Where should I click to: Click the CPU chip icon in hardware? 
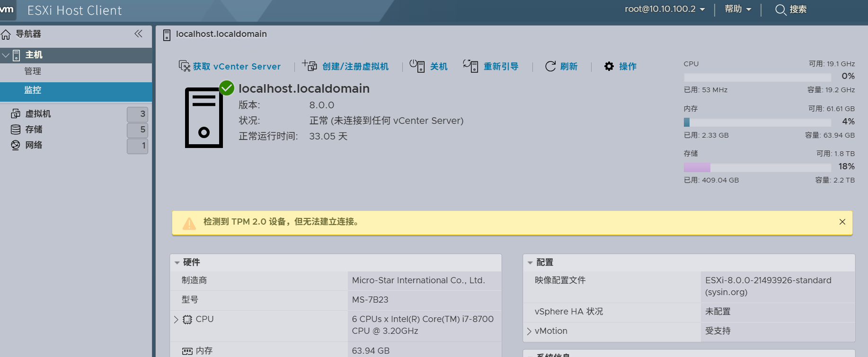click(x=187, y=320)
